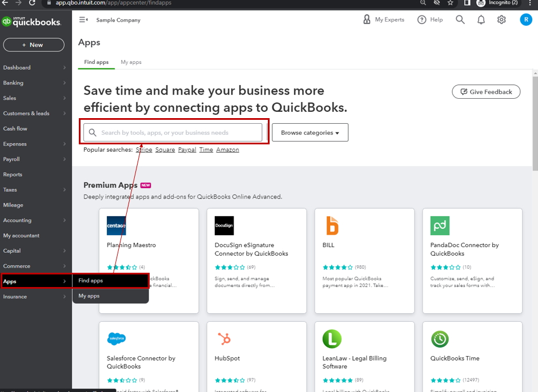Focus the app search input field

point(173,132)
